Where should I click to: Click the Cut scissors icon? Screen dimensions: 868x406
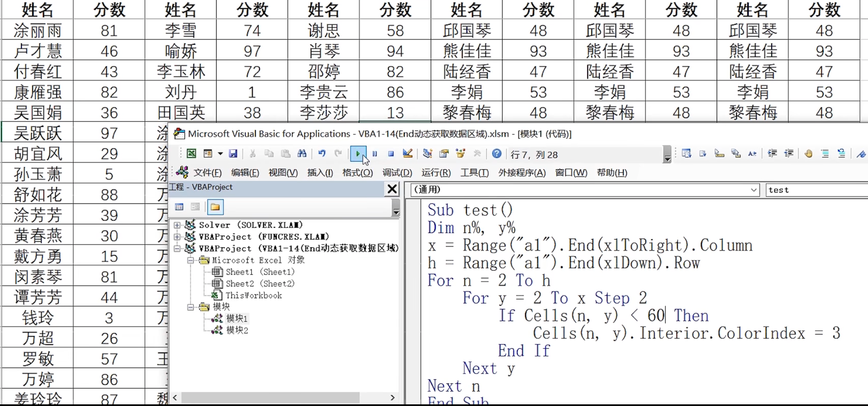[252, 153]
